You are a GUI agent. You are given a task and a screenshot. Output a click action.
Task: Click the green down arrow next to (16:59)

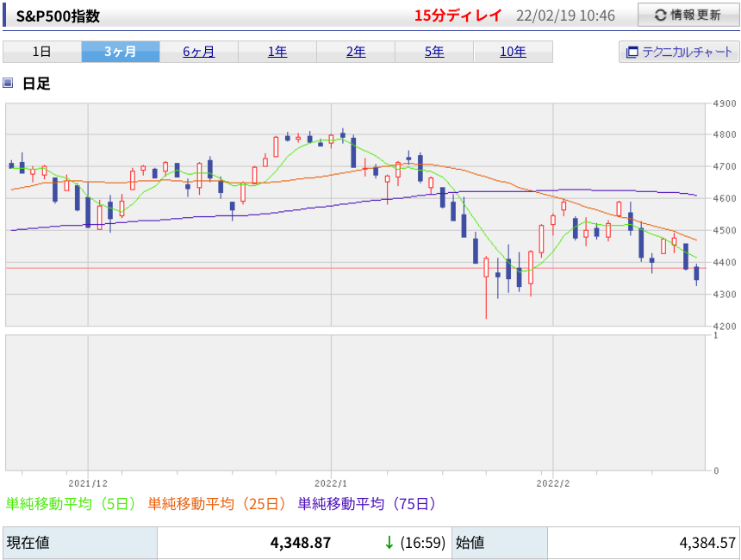[389, 543]
